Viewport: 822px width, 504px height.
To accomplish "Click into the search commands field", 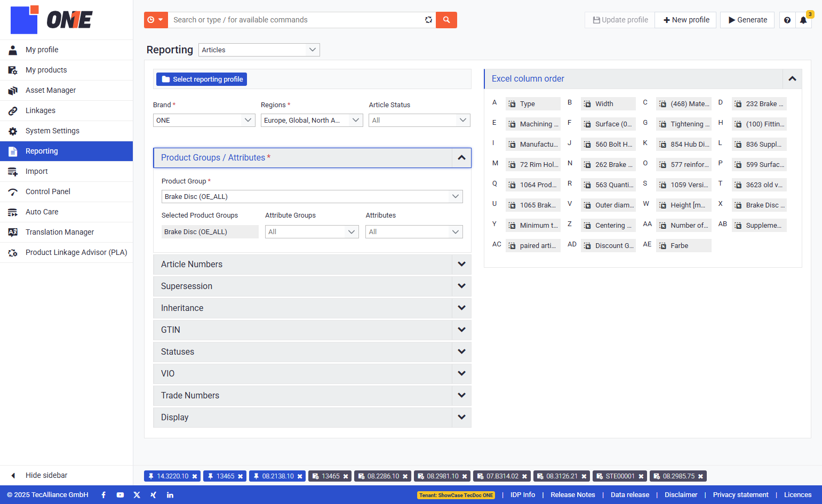I will tap(296, 20).
